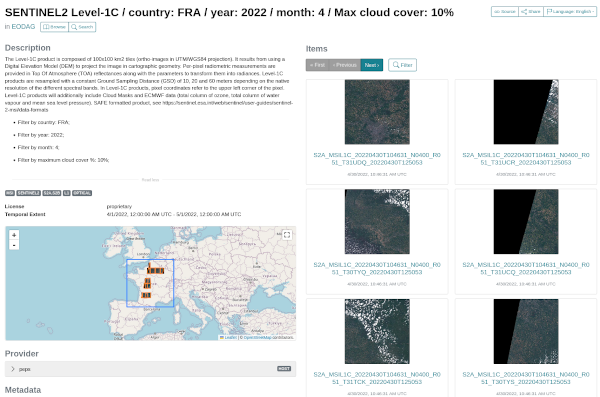Click the date under T31UCQ item
The width and height of the screenshot is (600, 397).
pyautogui.click(x=526, y=284)
